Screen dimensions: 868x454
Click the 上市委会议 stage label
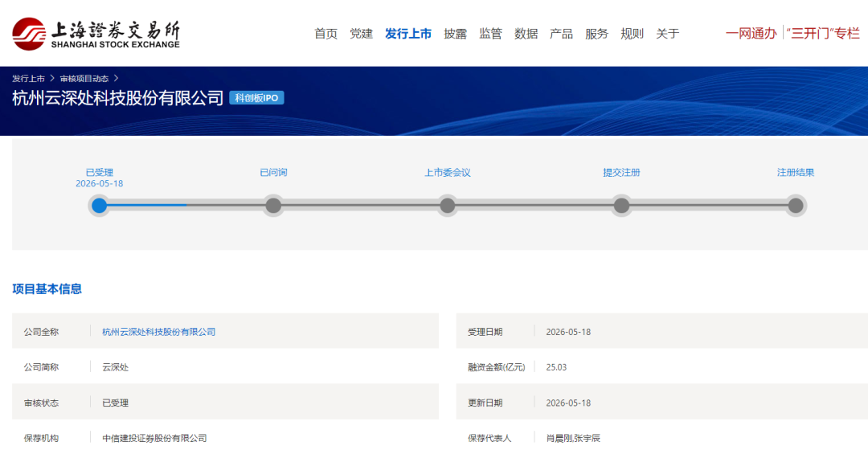pos(448,172)
